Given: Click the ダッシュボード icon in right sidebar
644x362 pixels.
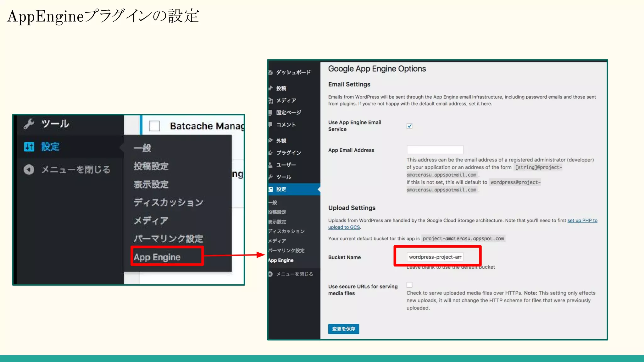Looking at the screenshot, I should coord(270,72).
